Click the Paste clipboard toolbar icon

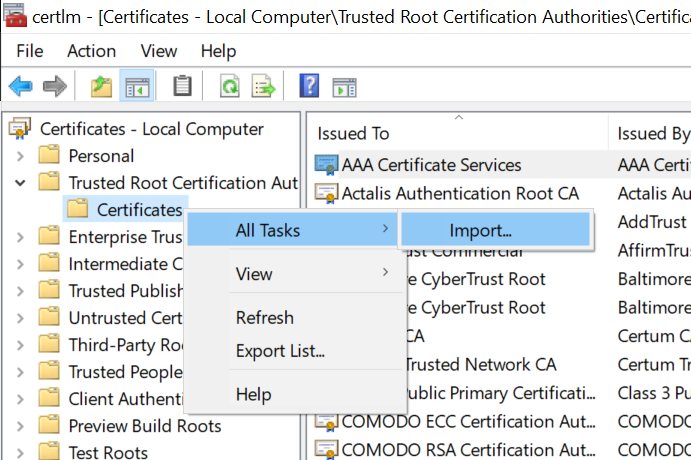click(182, 86)
